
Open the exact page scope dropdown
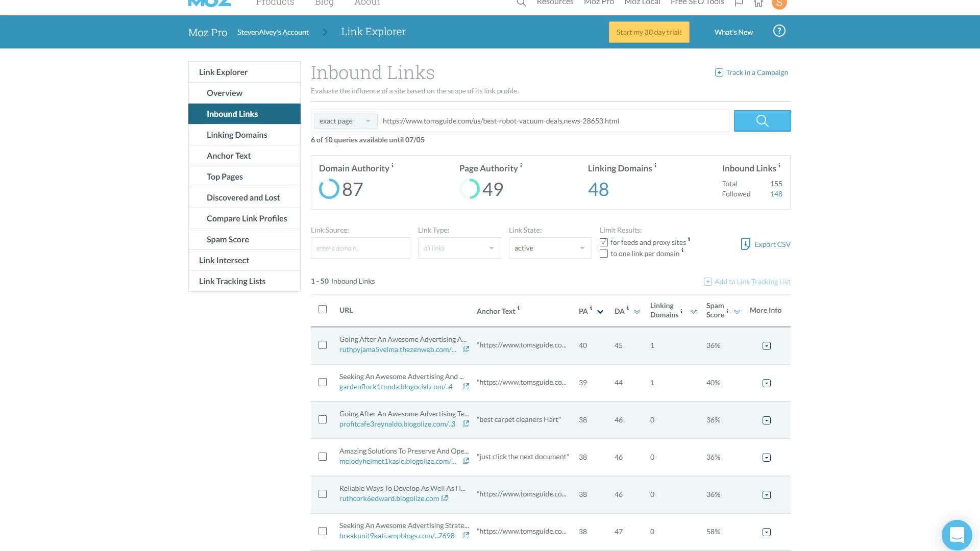click(x=345, y=121)
